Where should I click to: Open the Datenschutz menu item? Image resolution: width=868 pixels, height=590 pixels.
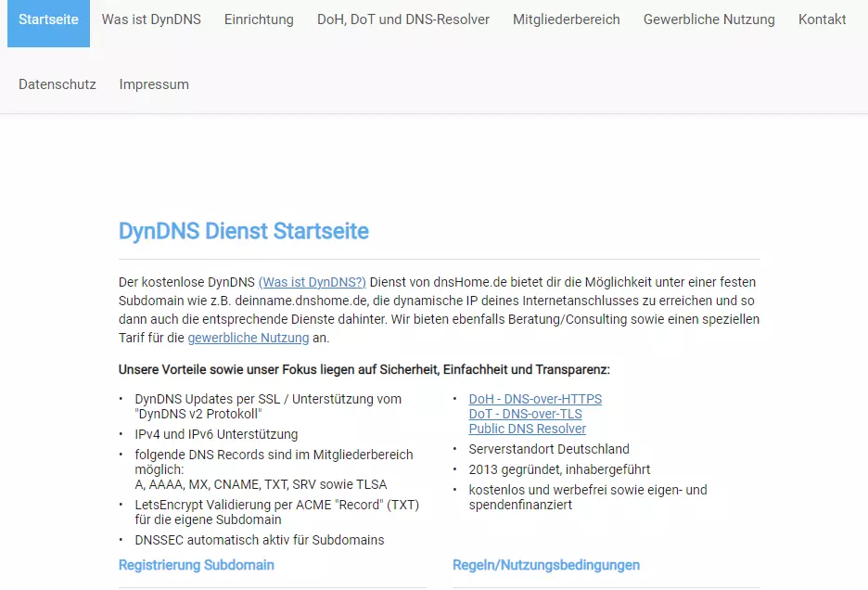click(x=57, y=84)
